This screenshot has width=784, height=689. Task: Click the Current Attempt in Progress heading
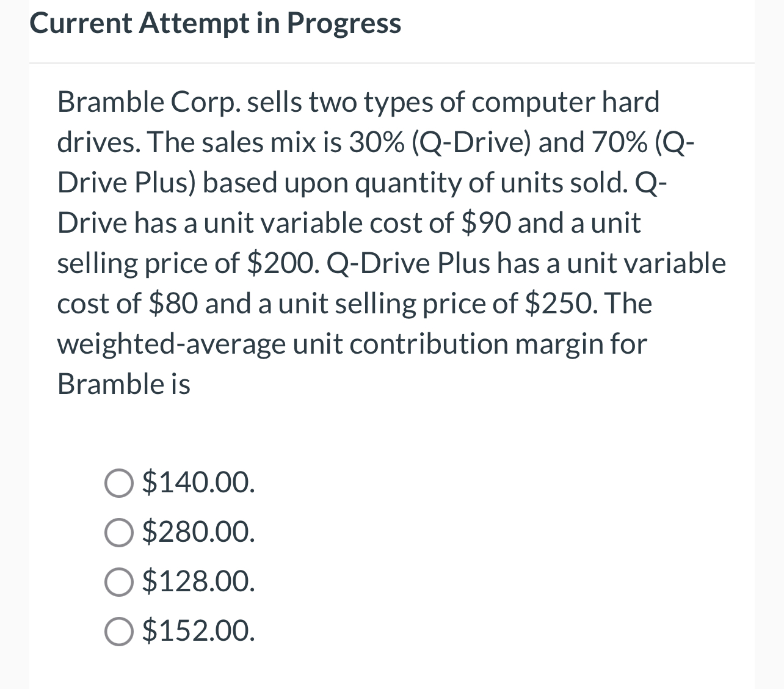pos(215,23)
